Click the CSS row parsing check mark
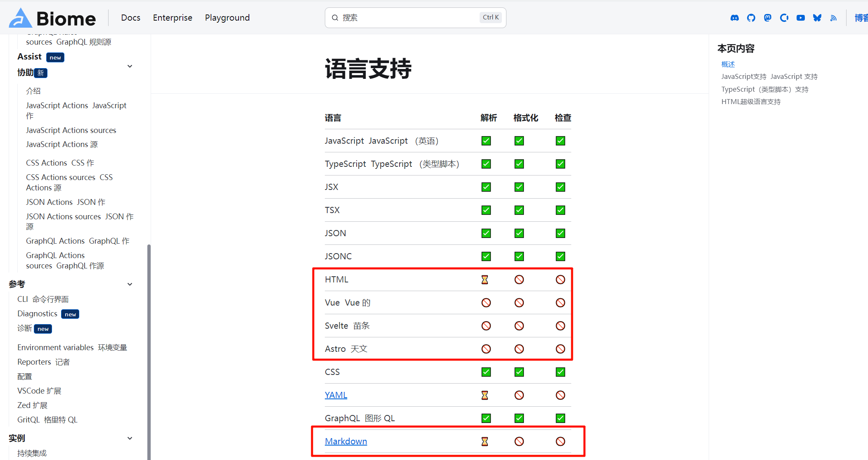 click(486, 372)
